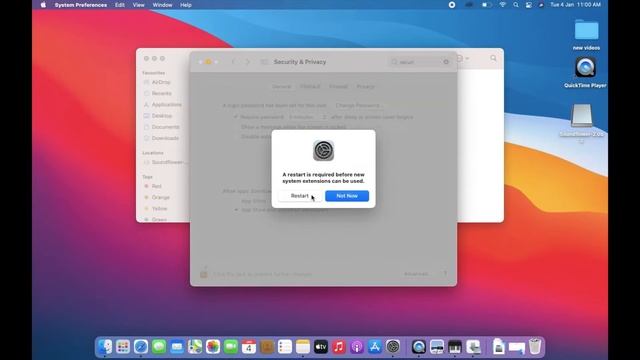The width and height of the screenshot is (640, 360).
Task: Select SoundFlower location in Finder sidebar
Action: coord(167,162)
